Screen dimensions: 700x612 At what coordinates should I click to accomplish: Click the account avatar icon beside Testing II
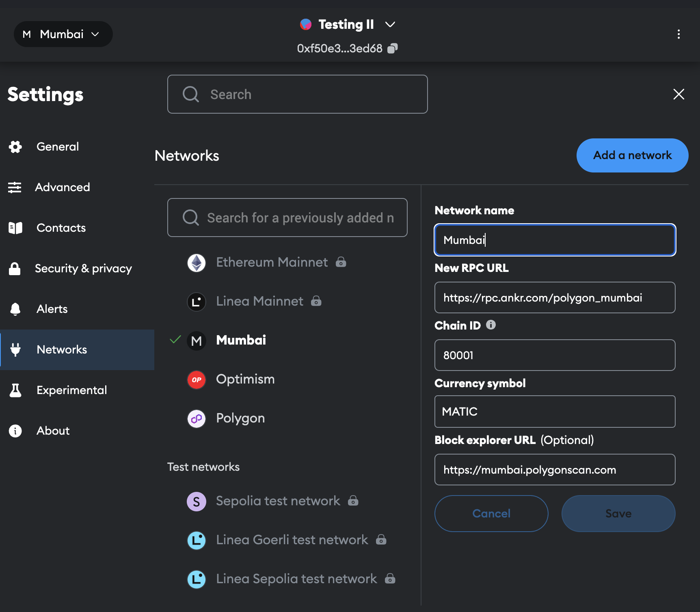pyautogui.click(x=306, y=24)
